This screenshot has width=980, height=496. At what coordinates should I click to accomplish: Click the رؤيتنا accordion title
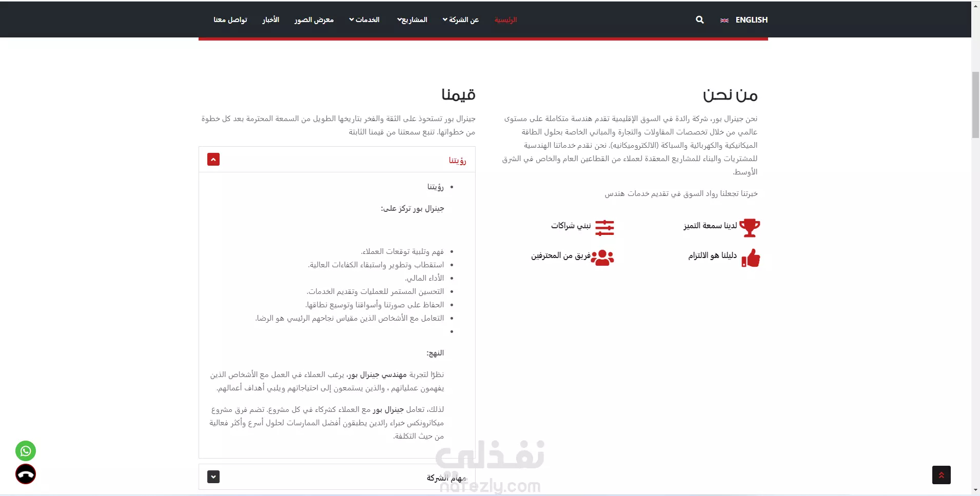click(457, 161)
